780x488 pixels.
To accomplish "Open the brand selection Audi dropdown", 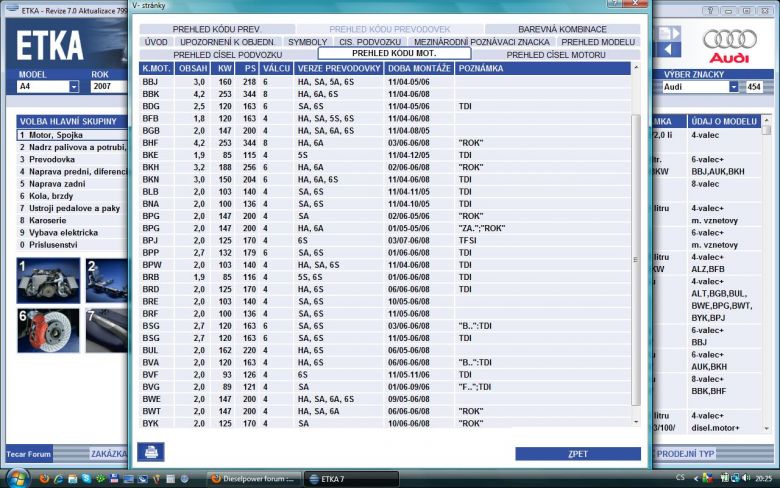I will pos(734,87).
